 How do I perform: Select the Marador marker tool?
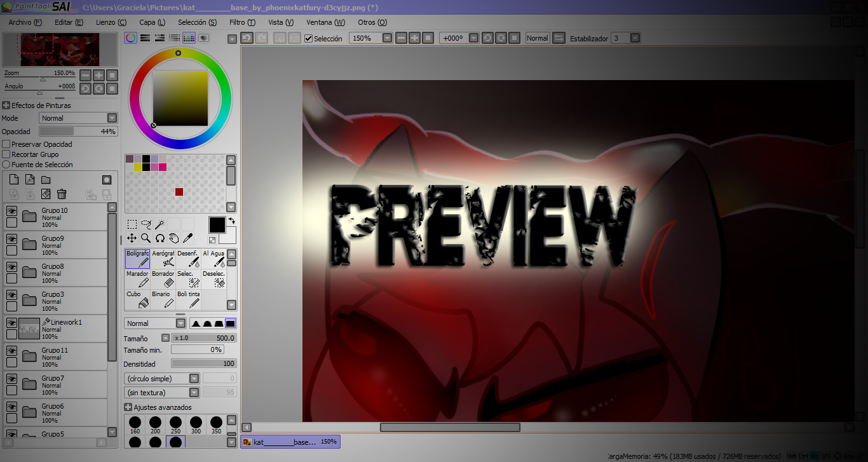[x=137, y=278]
